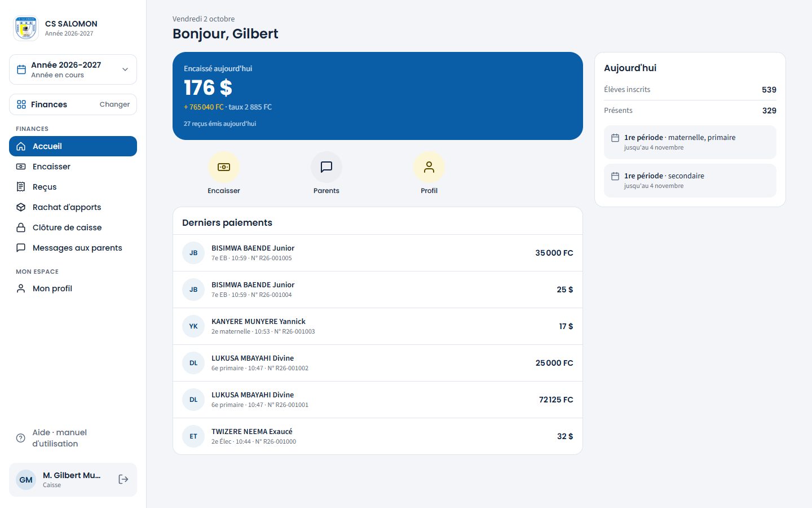Open the M. Gilbert user account card
Image resolution: width=812 pixels, height=508 pixels.
pyautogui.click(x=73, y=480)
